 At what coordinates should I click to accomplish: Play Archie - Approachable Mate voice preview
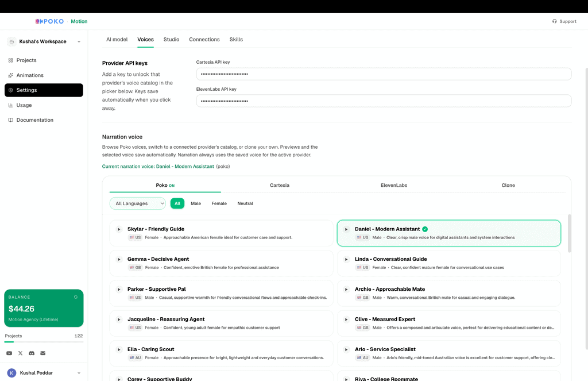pyautogui.click(x=346, y=290)
